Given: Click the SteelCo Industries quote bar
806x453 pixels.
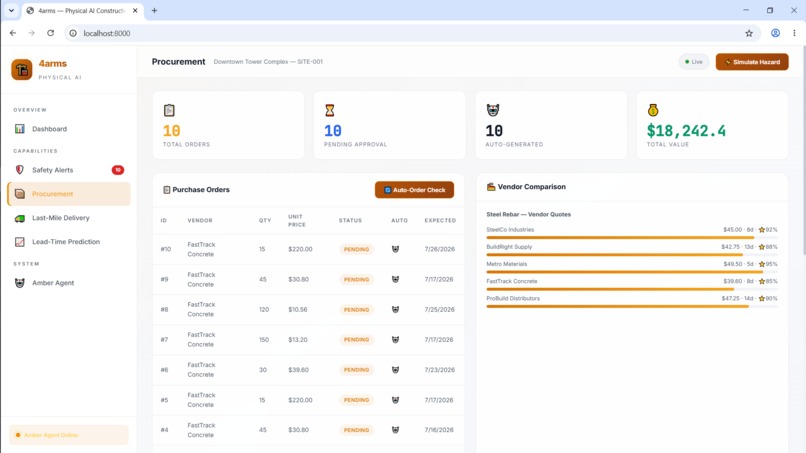Looking at the screenshot, I should click(x=632, y=238).
